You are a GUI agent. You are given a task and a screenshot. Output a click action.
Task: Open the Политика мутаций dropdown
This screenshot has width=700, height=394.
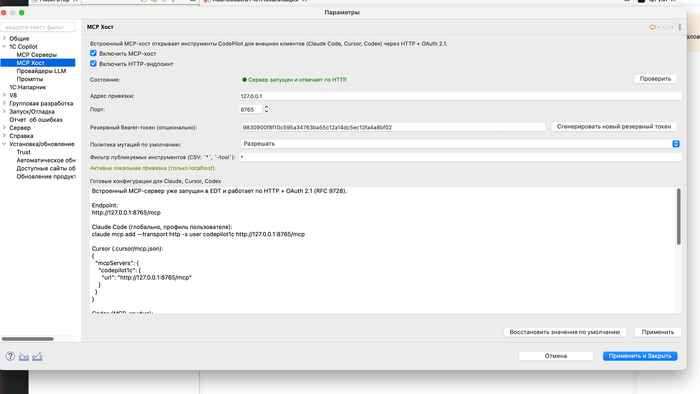point(460,144)
